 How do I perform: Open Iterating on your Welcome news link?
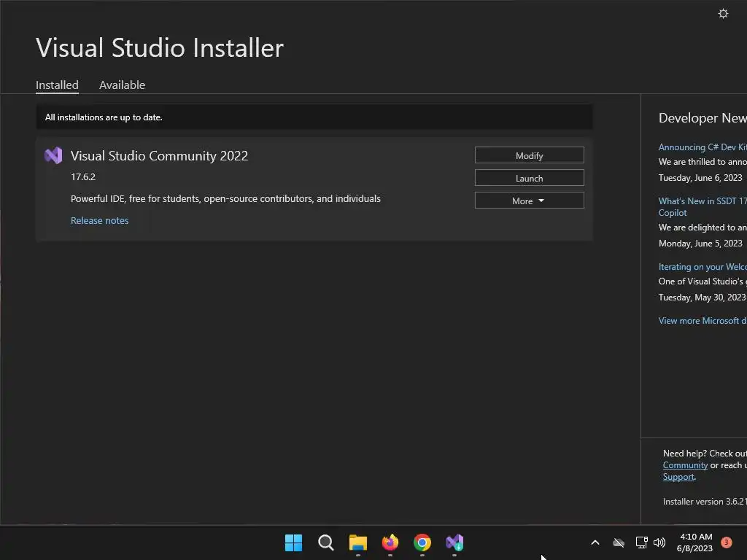point(703,267)
